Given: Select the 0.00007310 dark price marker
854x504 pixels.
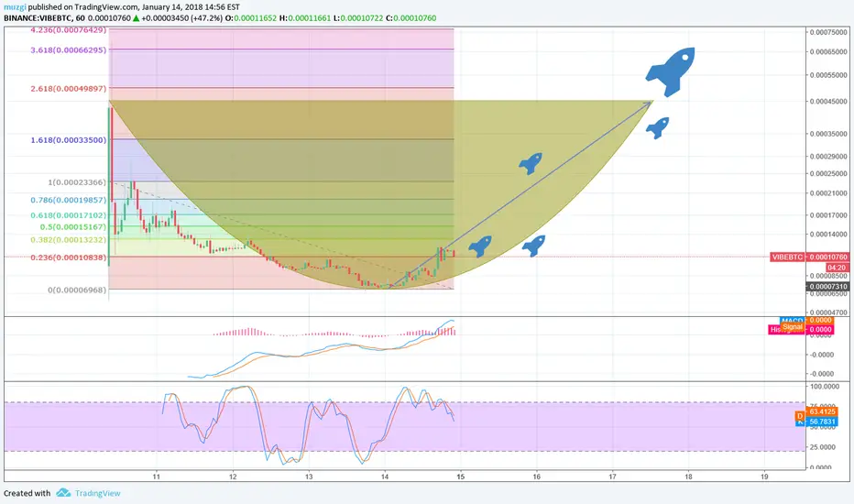Looking at the screenshot, I should click(827, 287).
